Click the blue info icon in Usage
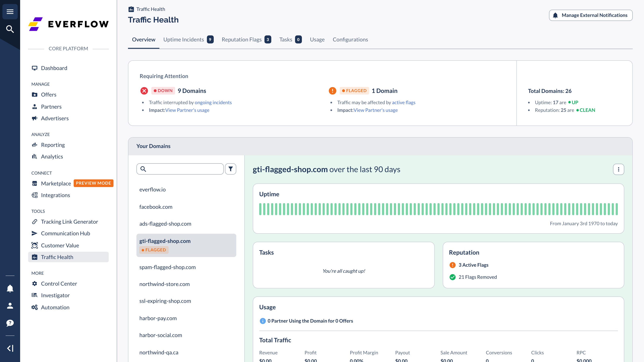The width and height of the screenshot is (644, 362). coord(262,321)
